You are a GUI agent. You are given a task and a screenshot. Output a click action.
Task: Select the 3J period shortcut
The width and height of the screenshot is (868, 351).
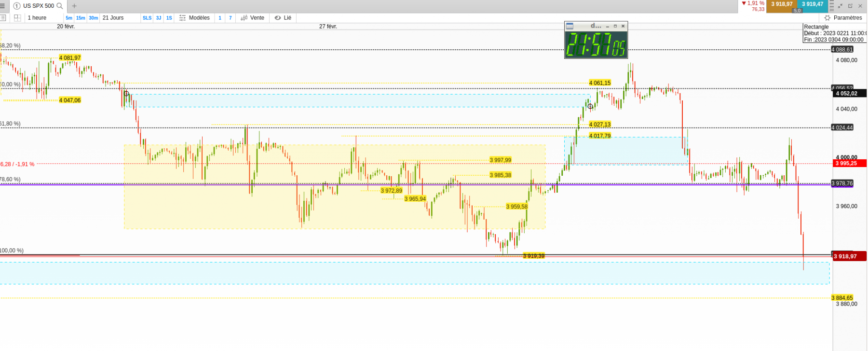tap(159, 18)
